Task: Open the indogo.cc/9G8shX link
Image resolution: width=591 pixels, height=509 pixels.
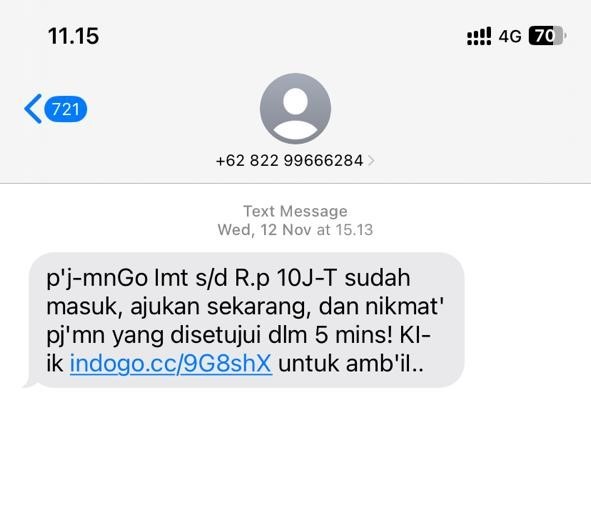Action: pyautogui.click(x=171, y=364)
